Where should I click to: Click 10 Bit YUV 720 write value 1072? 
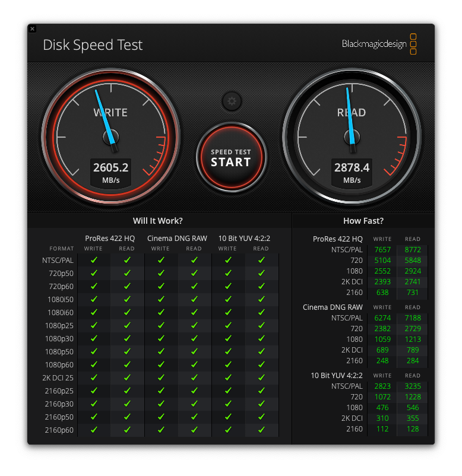click(382, 397)
